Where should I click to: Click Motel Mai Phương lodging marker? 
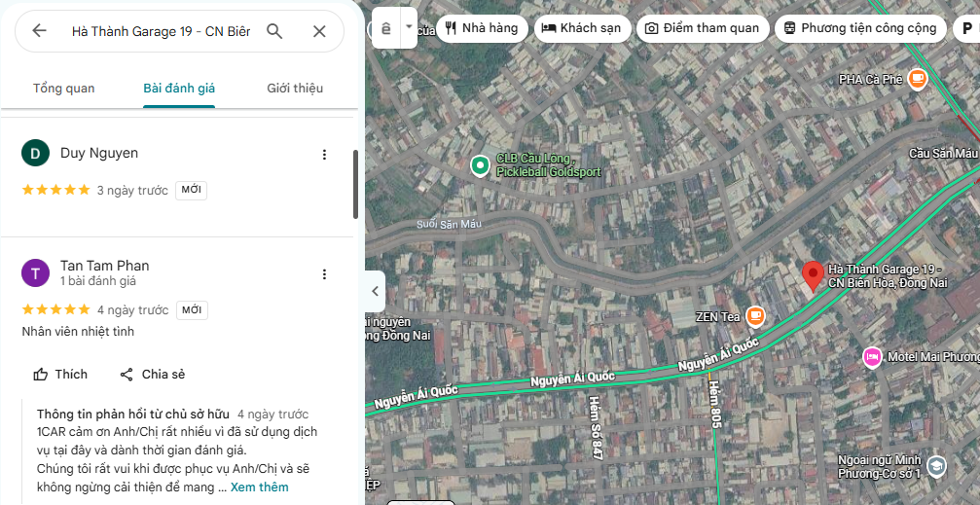click(872, 357)
